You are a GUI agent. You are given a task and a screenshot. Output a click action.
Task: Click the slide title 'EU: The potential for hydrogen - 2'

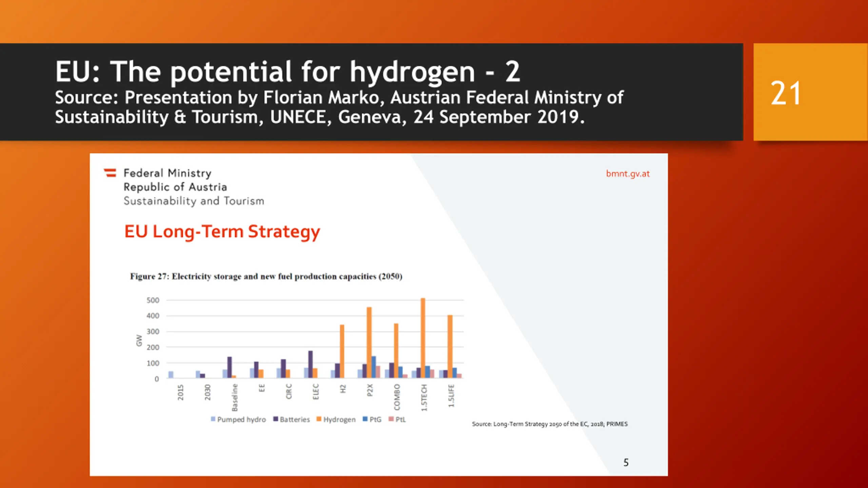click(288, 72)
